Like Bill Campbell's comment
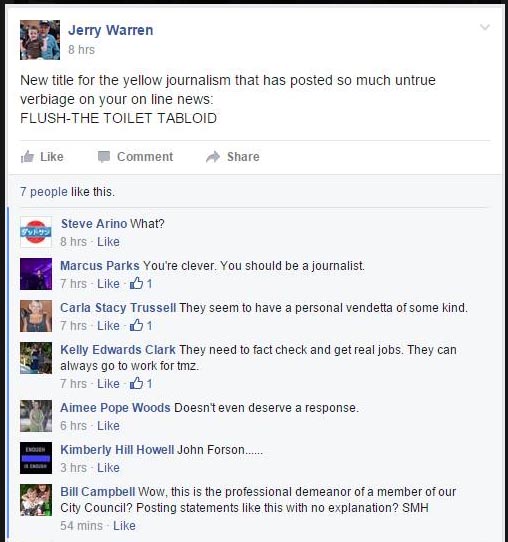The width and height of the screenshot is (508, 542). tap(124, 525)
